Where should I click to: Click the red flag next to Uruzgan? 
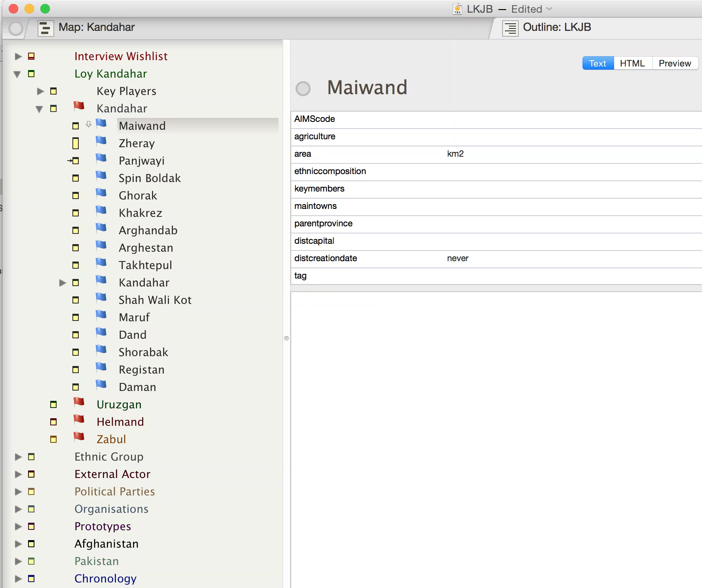[x=79, y=402]
